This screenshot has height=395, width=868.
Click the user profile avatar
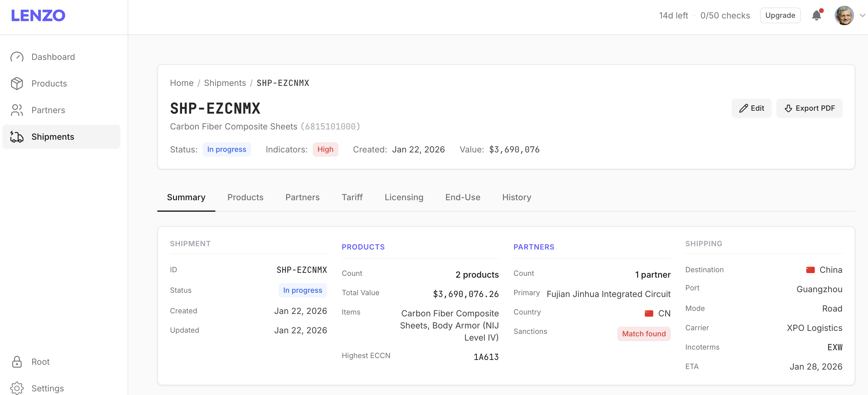(x=845, y=15)
